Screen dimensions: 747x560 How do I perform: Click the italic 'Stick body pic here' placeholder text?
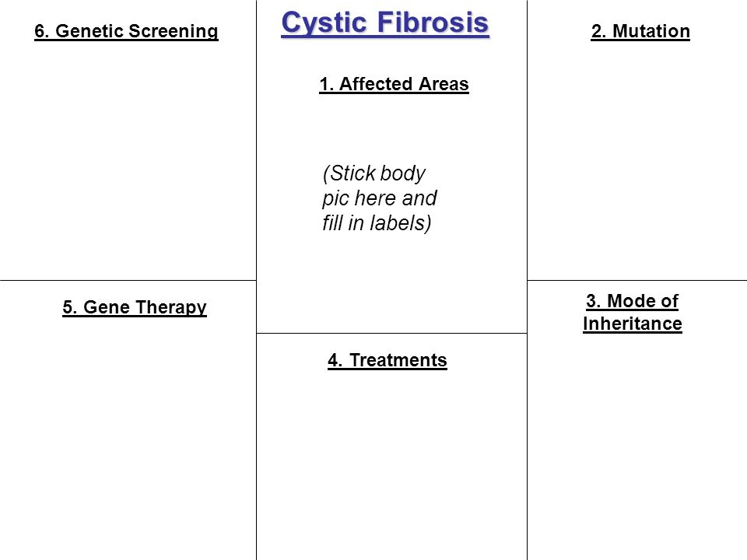point(379,198)
